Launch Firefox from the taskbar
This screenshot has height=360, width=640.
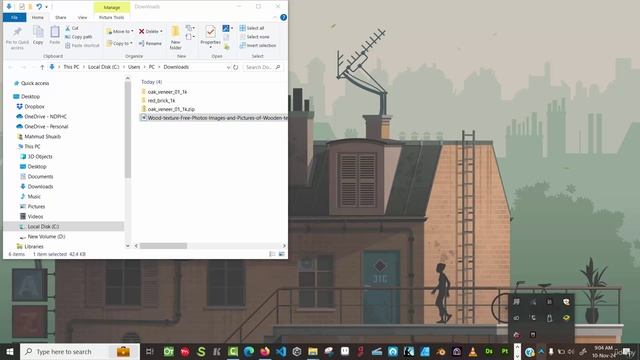tap(265, 351)
